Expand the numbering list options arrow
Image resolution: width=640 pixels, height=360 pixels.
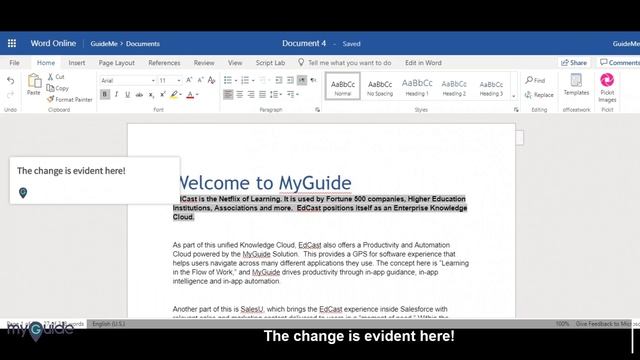[253, 81]
